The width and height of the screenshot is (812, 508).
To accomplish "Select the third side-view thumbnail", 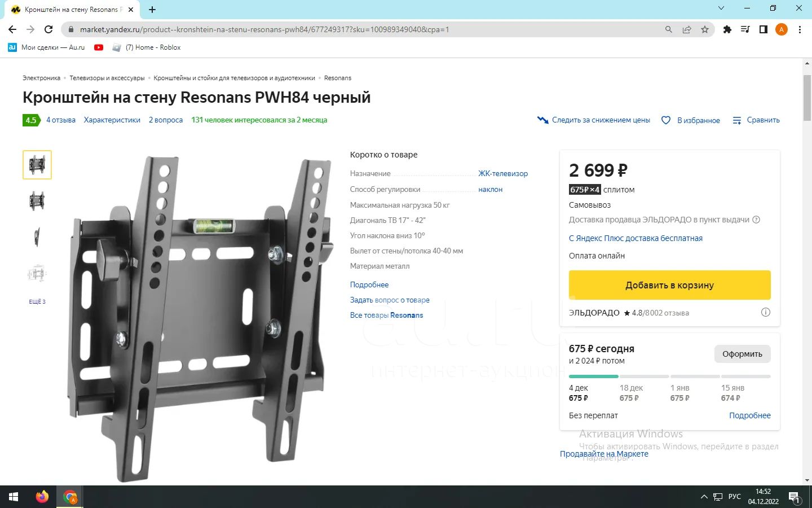I will coord(37,237).
